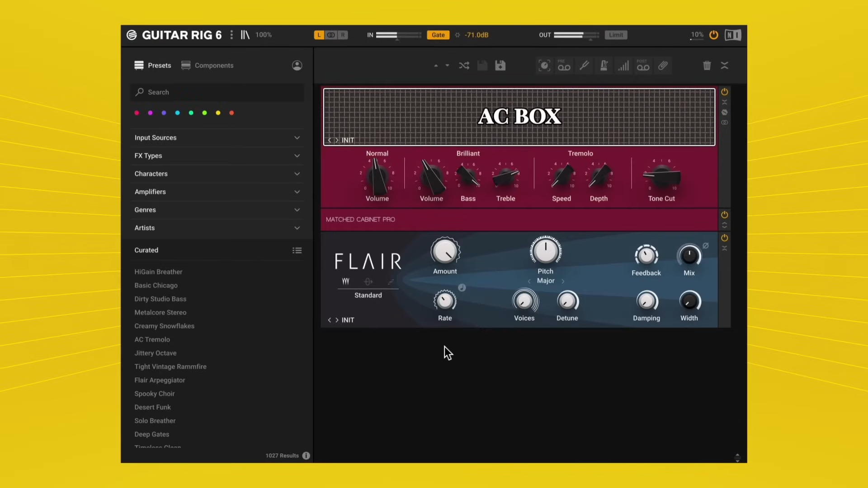
Task: Click the Native Instruments NI logo
Action: click(733, 35)
